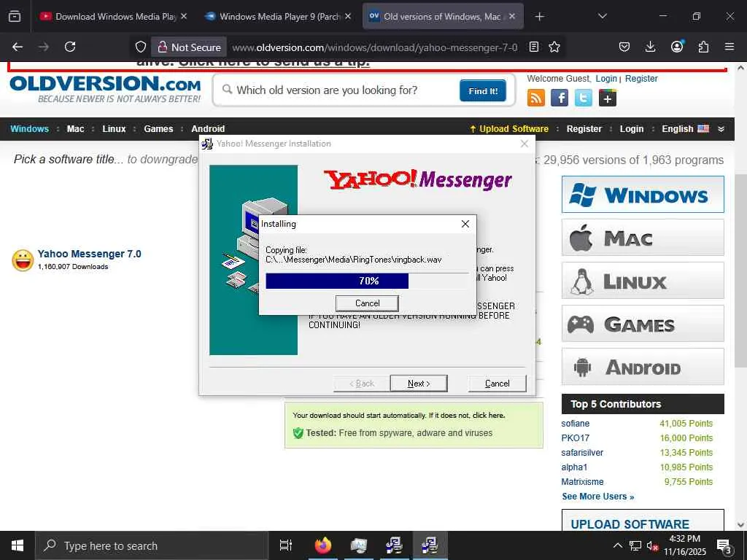Click Cancel in Yahoo installer wizard
This screenshot has width=747, height=560.
(x=497, y=384)
